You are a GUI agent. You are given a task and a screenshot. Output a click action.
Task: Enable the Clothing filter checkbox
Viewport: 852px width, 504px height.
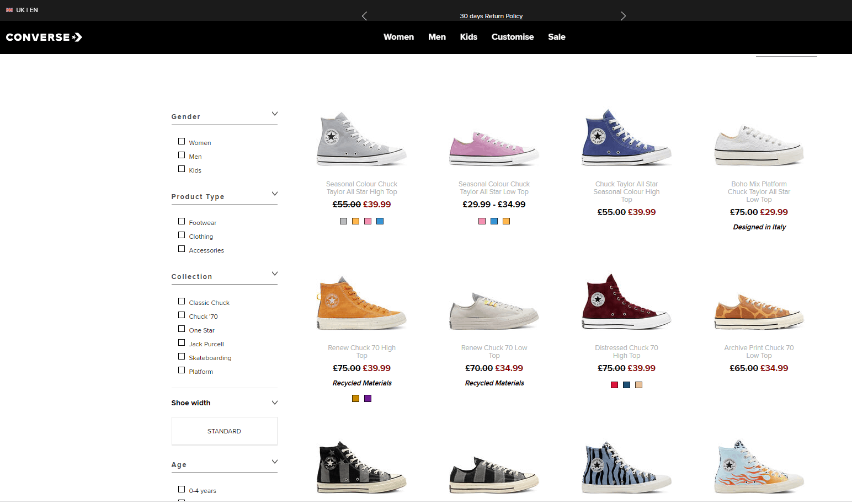click(182, 235)
